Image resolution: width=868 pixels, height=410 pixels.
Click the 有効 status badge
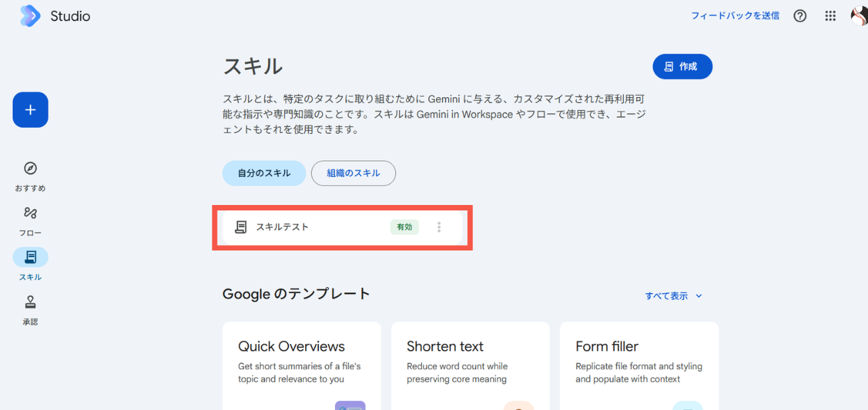click(404, 227)
